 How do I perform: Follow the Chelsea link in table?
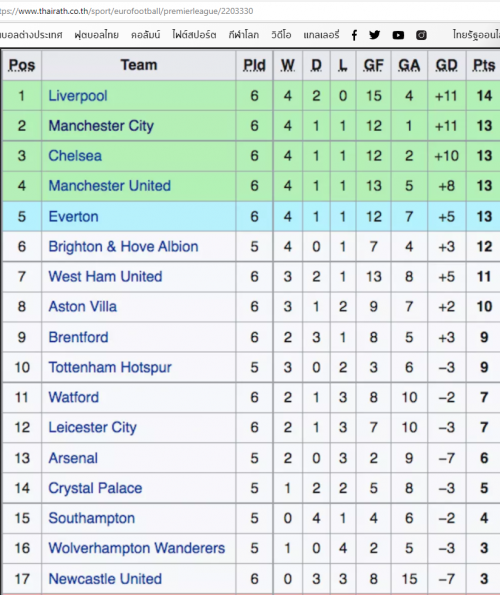[x=75, y=156]
